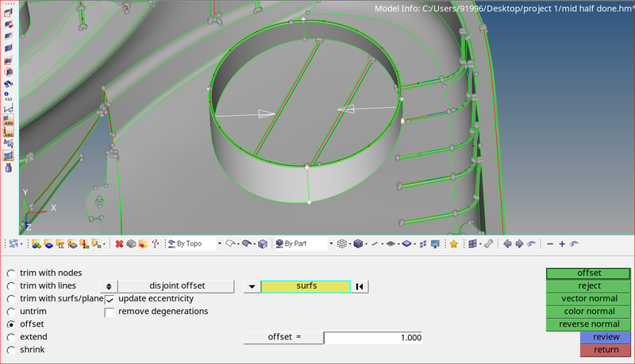
Task: Uncheck the update eccentricity checkbox
Action: coord(110,300)
